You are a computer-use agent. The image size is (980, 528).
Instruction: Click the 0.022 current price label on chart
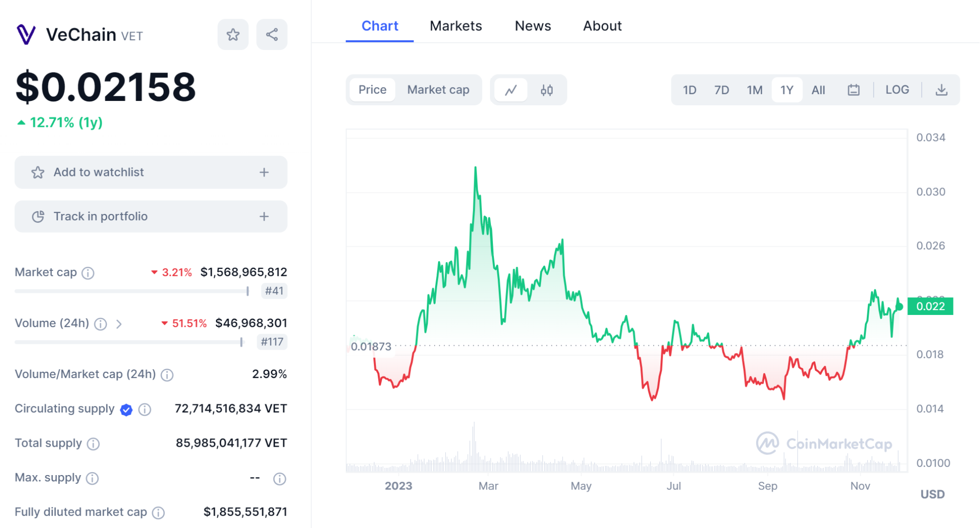[x=930, y=307]
